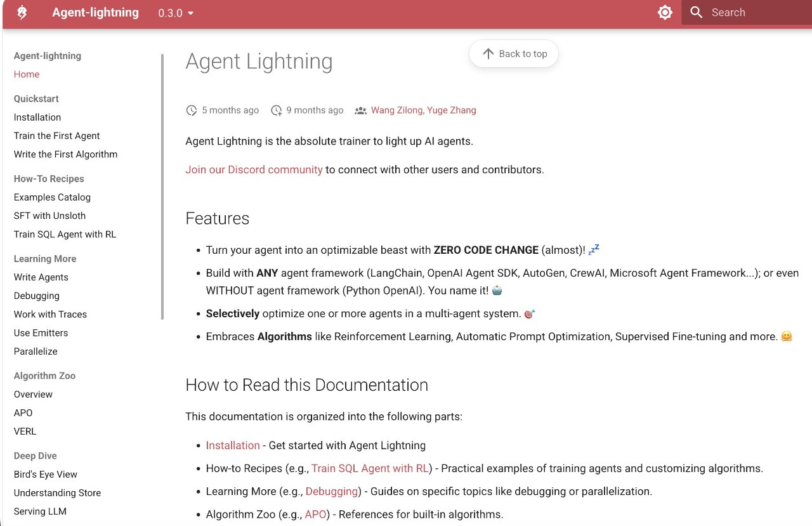Click the ZERO CODE CHANGE bold text
Viewport: 812px width, 526px height.
pyautogui.click(x=486, y=250)
